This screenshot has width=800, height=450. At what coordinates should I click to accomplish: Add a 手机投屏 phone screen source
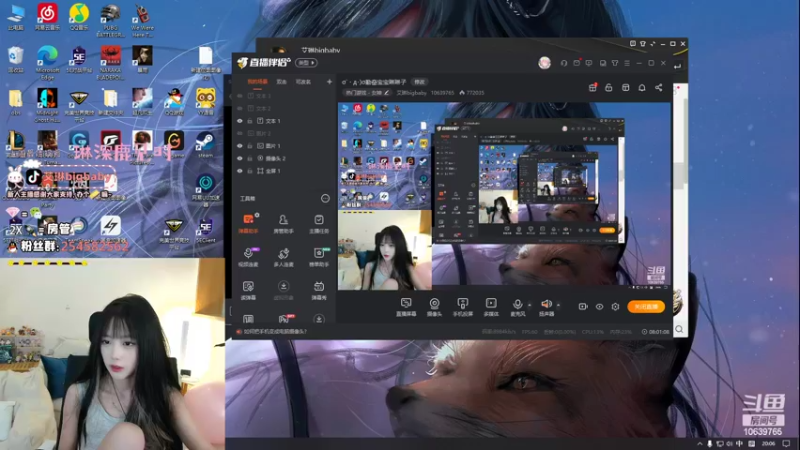click(463, 307)
